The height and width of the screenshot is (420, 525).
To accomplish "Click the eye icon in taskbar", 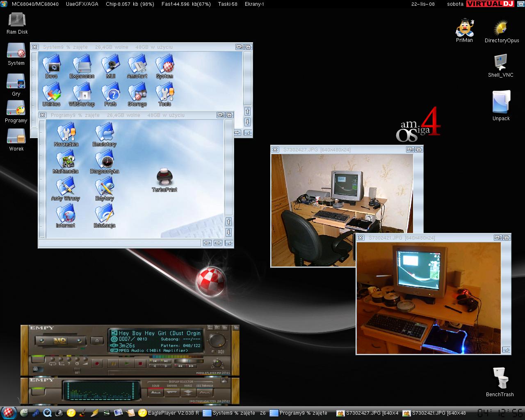I will click(x=106, y=413).
